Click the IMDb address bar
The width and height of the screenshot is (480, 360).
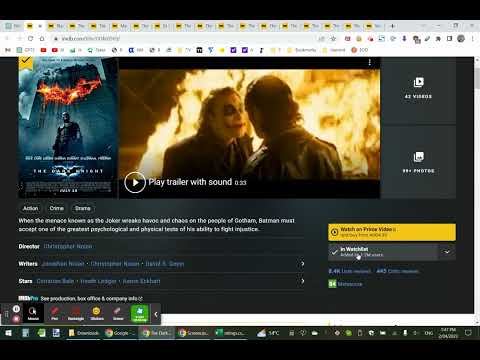(187, 39)
